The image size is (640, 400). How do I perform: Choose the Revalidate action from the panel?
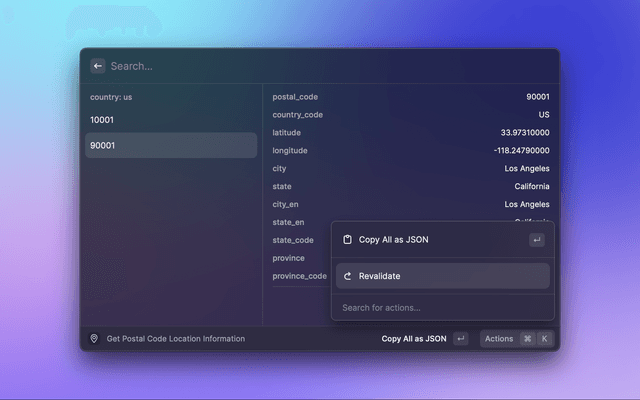(x=442, y=276)
